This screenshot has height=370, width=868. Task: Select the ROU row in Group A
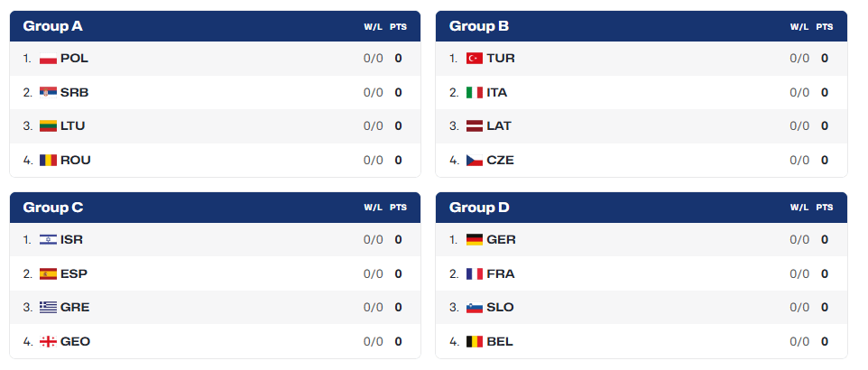215,160
